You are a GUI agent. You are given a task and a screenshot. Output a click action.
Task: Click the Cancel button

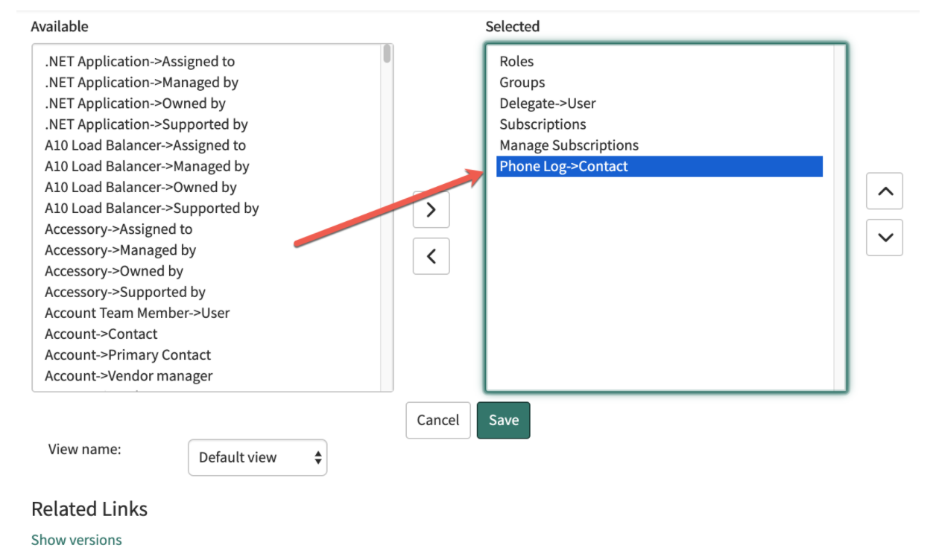point(438,420)
